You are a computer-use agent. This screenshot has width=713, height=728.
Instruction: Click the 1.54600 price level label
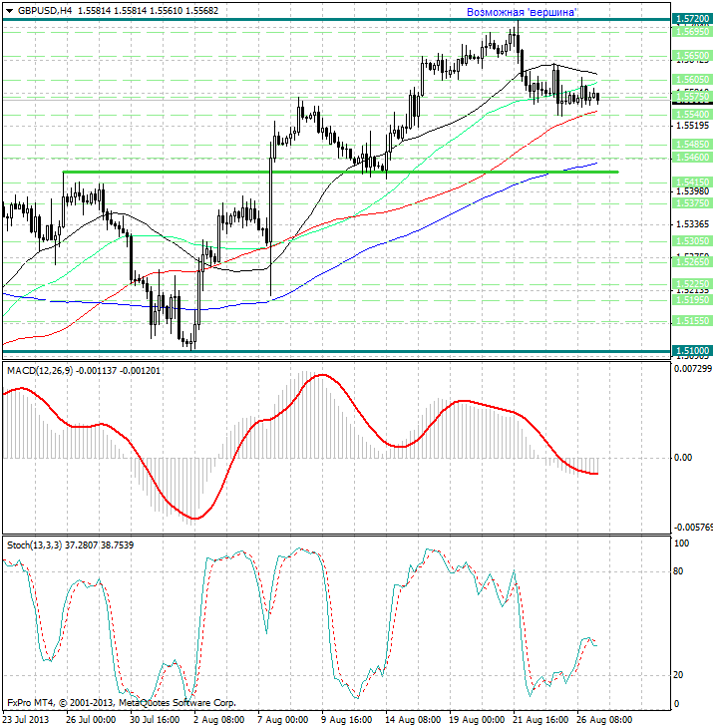point(692,158)
